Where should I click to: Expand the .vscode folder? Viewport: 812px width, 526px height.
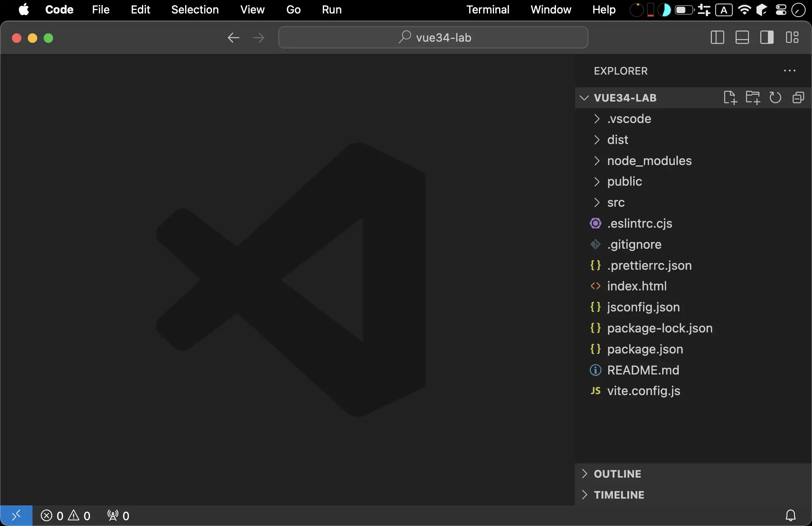[x=693, y=119]
